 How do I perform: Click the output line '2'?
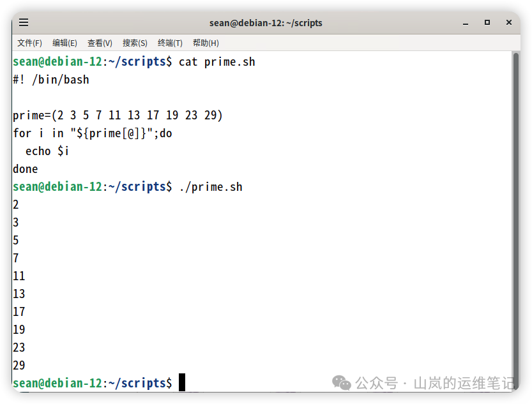[x=15, y=205]
